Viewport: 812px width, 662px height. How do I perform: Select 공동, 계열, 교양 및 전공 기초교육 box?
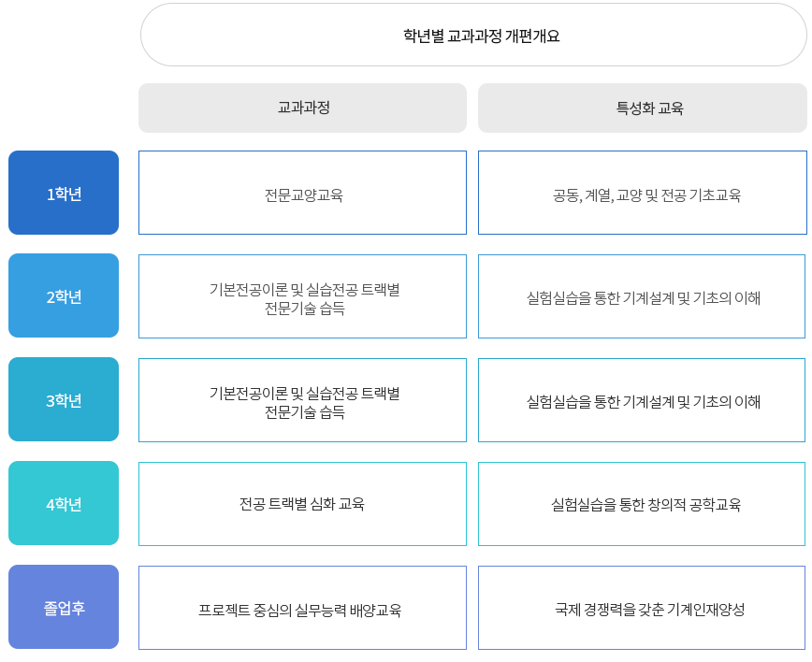tap(643, 194)
